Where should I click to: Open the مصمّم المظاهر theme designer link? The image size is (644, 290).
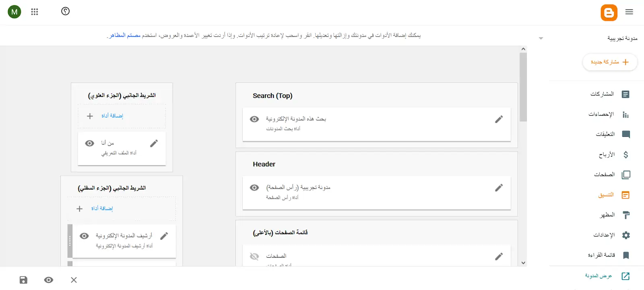pyautogui.click(x=125, y=35)
